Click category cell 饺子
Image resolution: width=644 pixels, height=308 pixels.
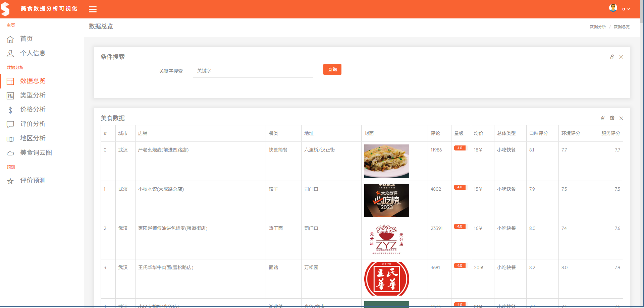pos(273,189)
